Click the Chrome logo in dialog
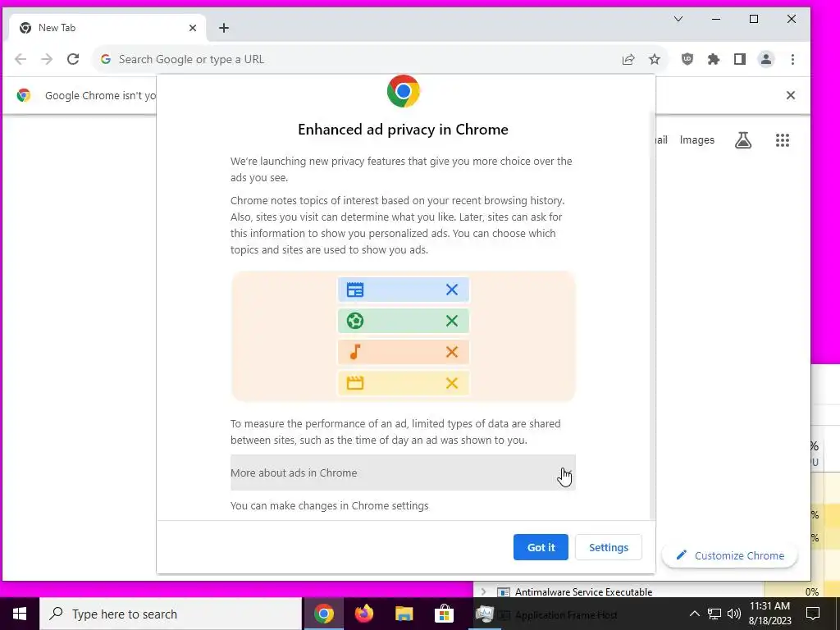 [404, 91]
